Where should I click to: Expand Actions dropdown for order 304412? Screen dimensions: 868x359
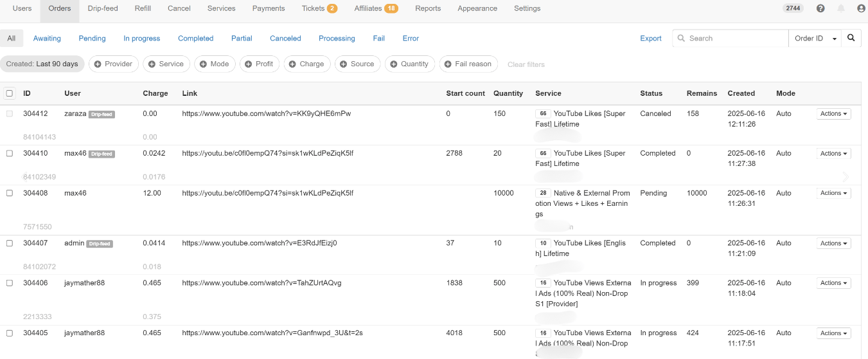click(833, 114)
